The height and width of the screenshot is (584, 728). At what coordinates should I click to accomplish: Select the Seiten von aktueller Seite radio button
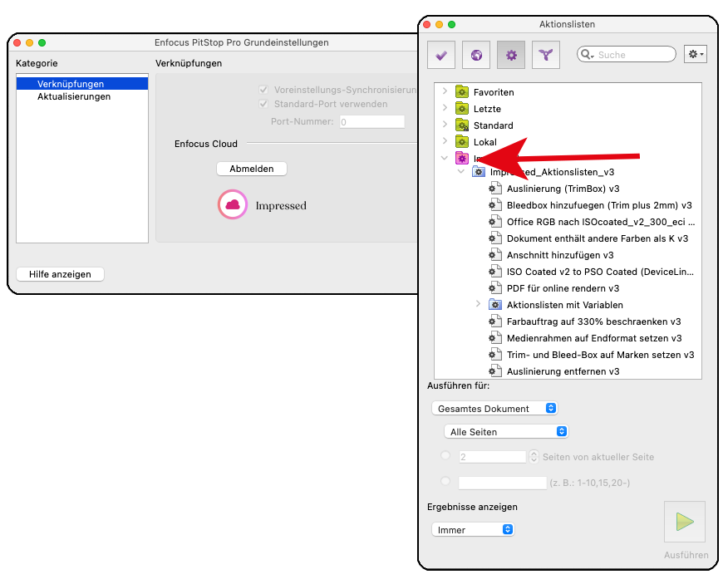(446, 456)
